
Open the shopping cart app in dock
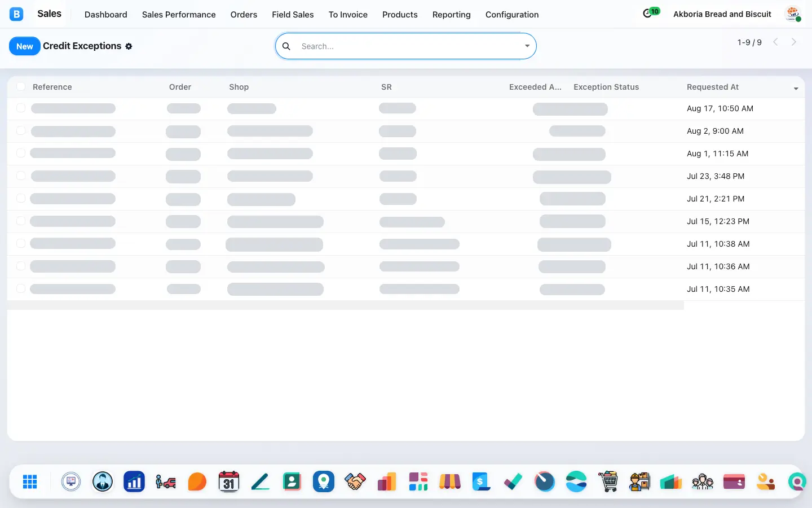pyautogui.click(x=608, y=481)
